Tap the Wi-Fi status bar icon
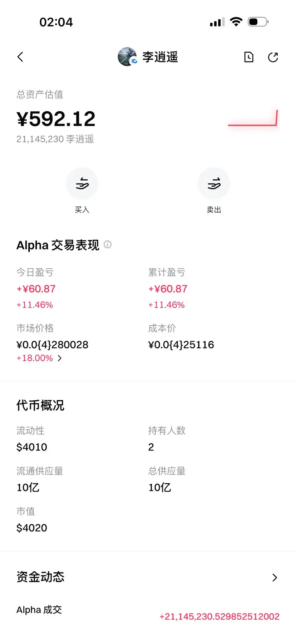 point(236,22)
